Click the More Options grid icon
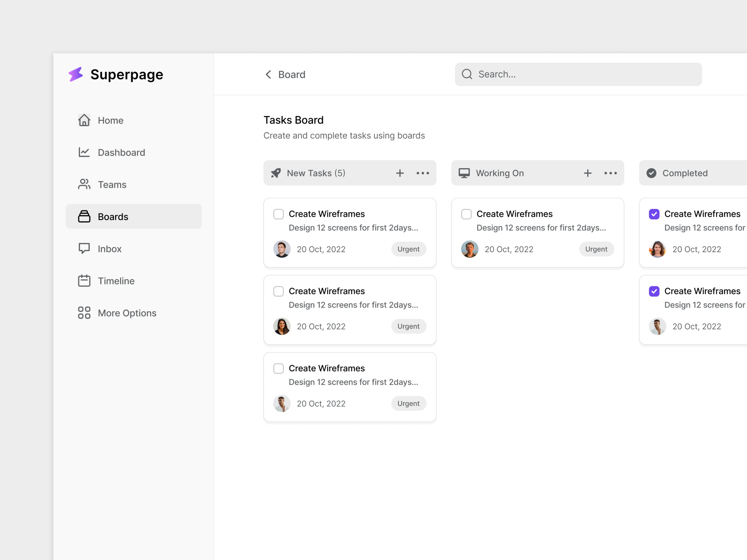Screen dimensions: 747x560 click(x=84, y=313)
